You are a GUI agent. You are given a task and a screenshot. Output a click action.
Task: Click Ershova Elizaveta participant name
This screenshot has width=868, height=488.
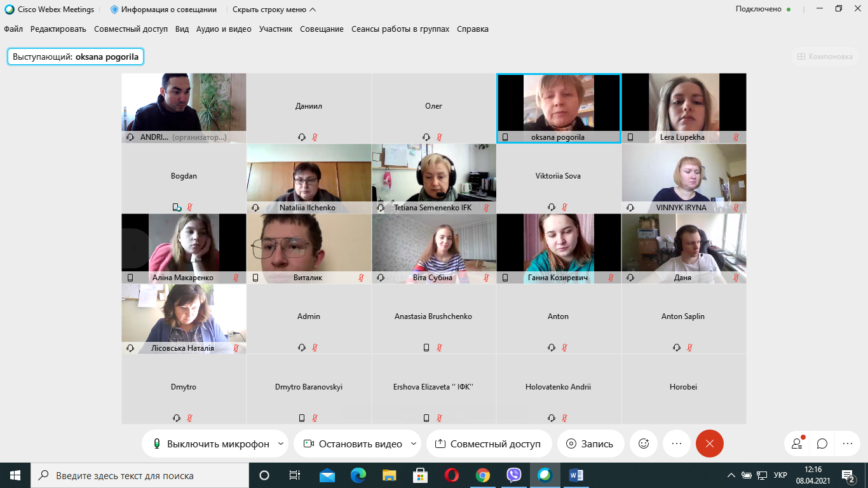[434, 386]
